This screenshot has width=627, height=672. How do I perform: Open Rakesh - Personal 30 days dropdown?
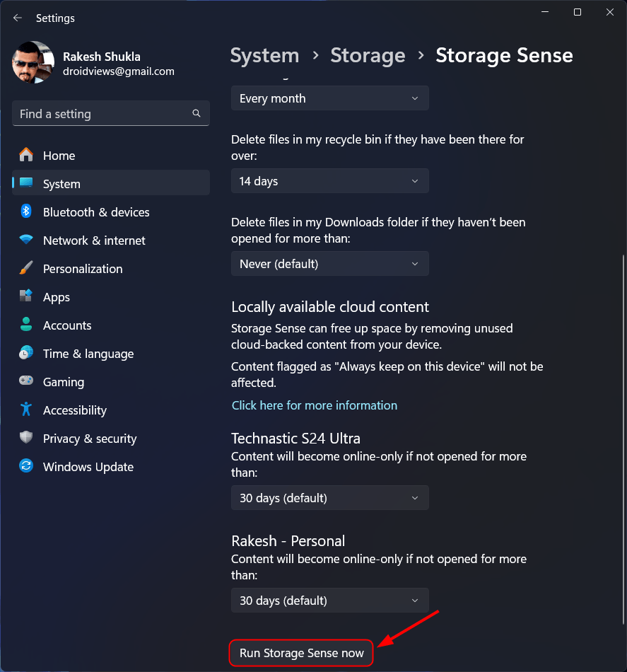329,601
